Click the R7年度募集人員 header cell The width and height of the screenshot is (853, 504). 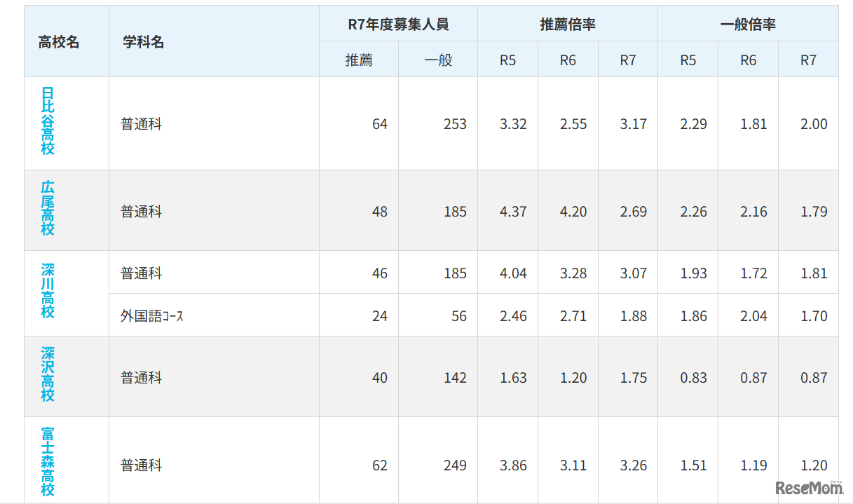(398, 25)
